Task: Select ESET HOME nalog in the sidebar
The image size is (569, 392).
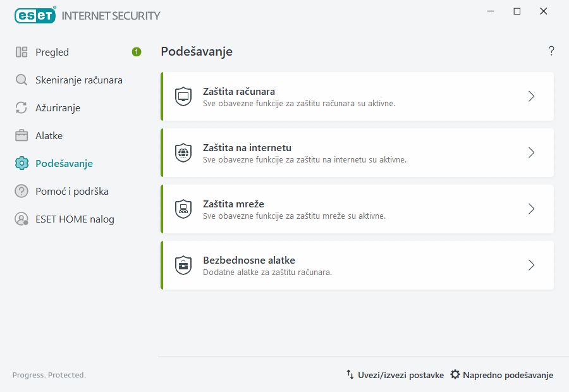Action: pos(75,219)
